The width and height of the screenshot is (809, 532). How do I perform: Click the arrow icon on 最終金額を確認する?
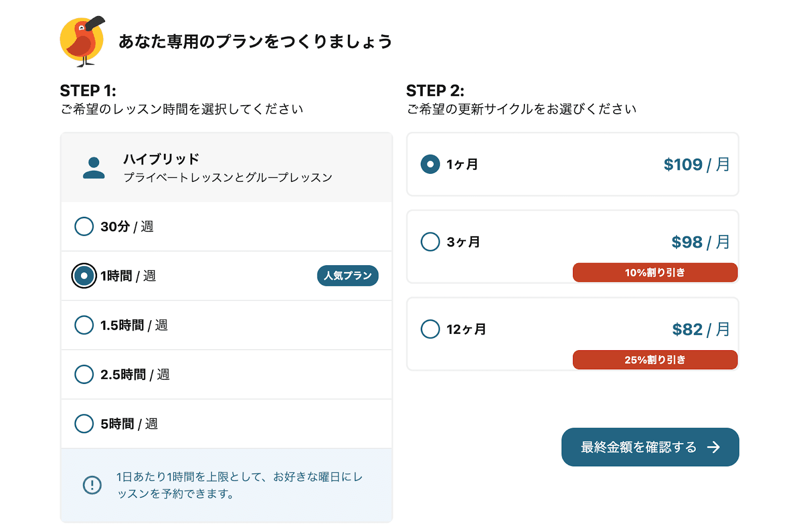(713, 447)
